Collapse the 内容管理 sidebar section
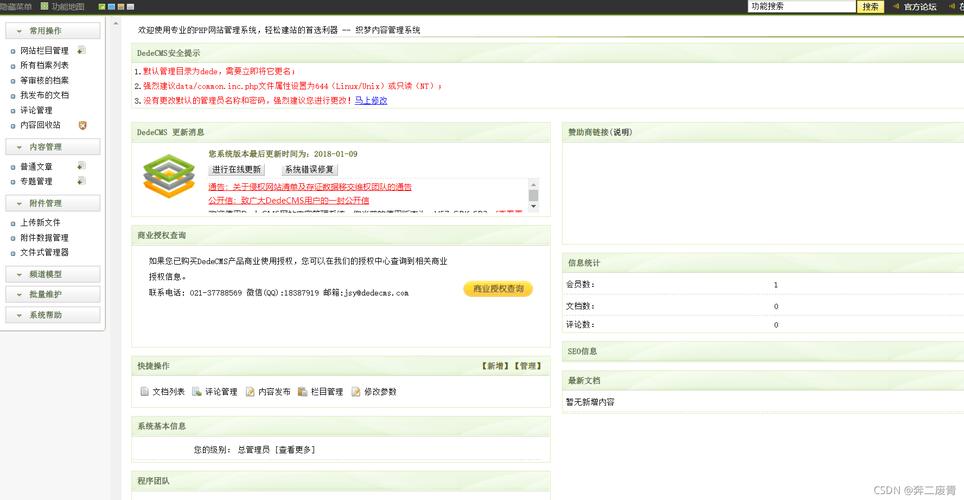Image resolution: width=964 pixels, height=500 pixels. point(52,147)
